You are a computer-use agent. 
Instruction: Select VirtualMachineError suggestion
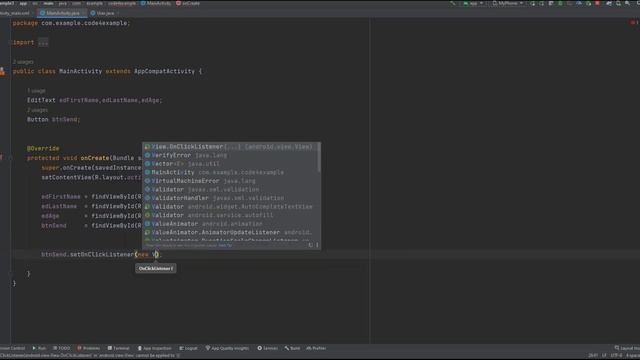[231, 181]
